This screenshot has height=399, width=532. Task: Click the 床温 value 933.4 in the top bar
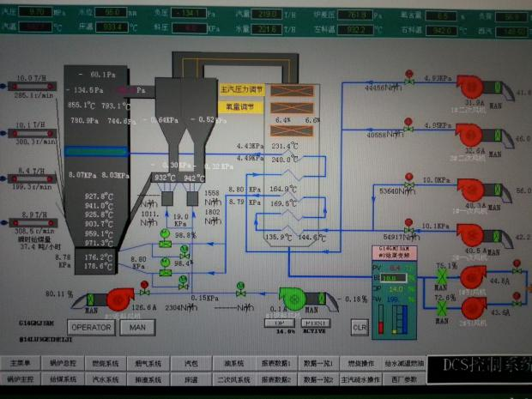[x=112, y=27]
